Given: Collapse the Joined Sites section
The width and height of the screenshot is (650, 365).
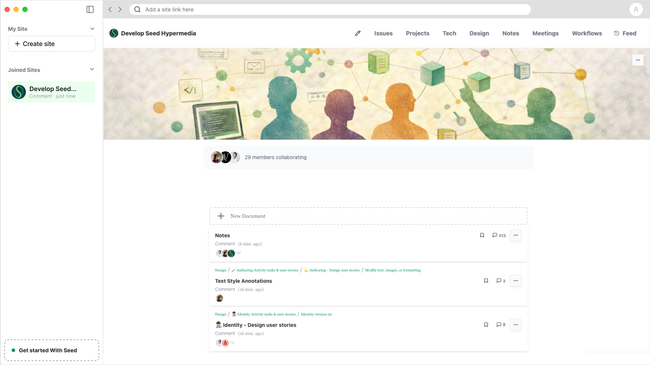Looking at the screenshot, I should point(92,69).
